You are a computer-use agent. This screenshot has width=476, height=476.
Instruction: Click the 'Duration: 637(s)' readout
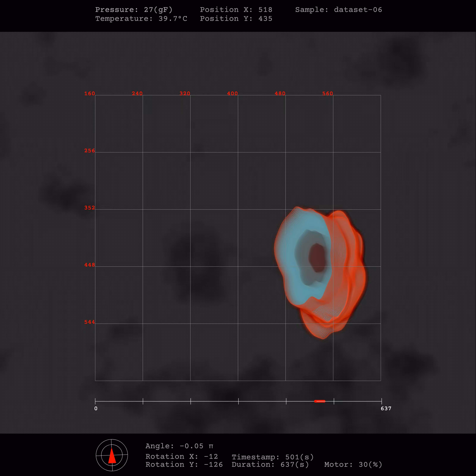click(270, 464)
